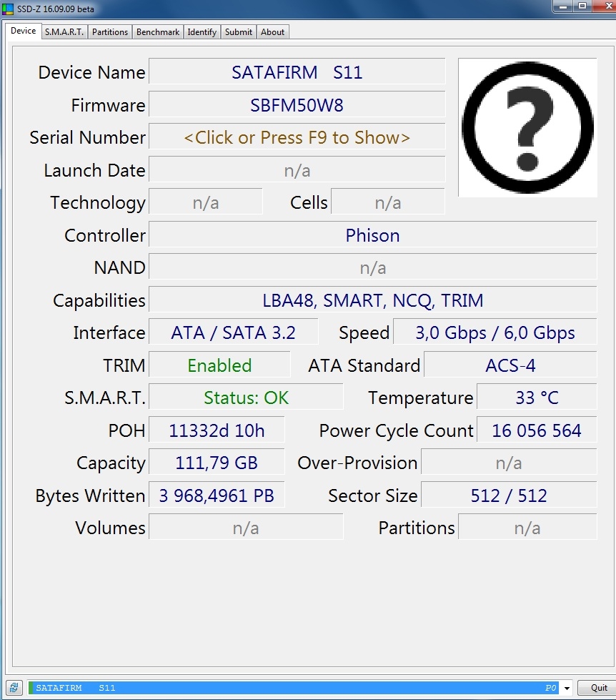Screen dimensions: 616x700
Task: Open the drive selector dropdown arrow
Action: pyautogui.click(x=567, y=688)
